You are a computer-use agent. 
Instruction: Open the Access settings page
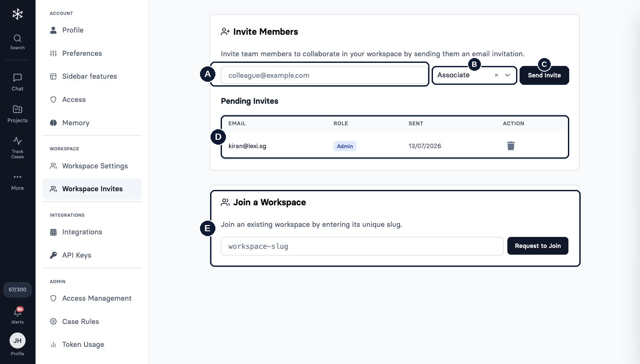point(92,100)
